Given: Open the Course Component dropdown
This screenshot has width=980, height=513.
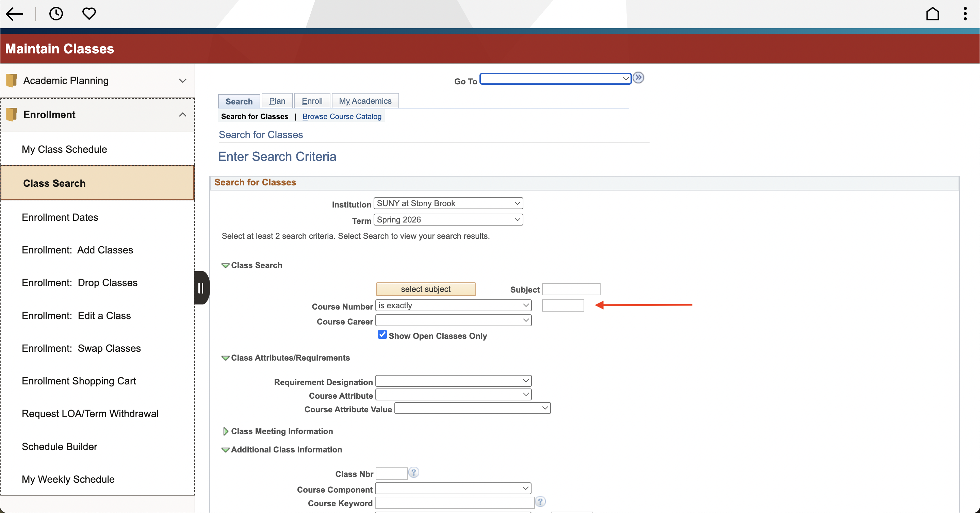Looking at the screenshot, I should tap(453, 488).
